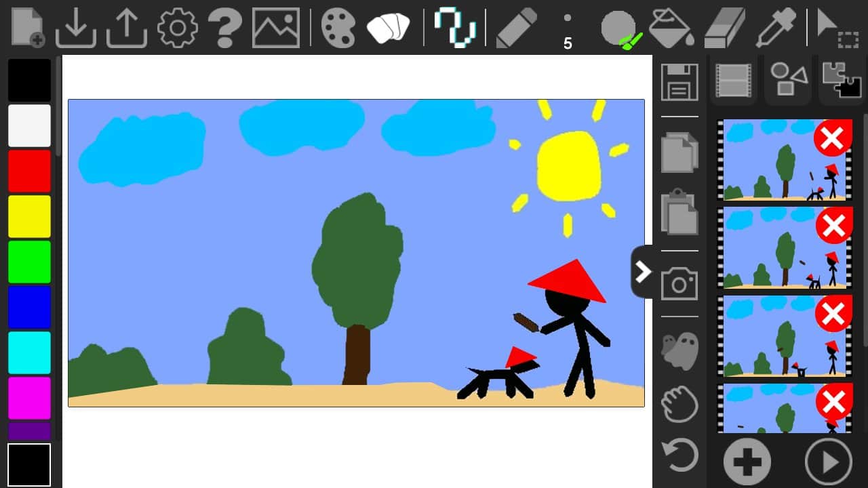The image size is (868, 488).
Task: Click the floppy disk save icon
Action: 679,82
